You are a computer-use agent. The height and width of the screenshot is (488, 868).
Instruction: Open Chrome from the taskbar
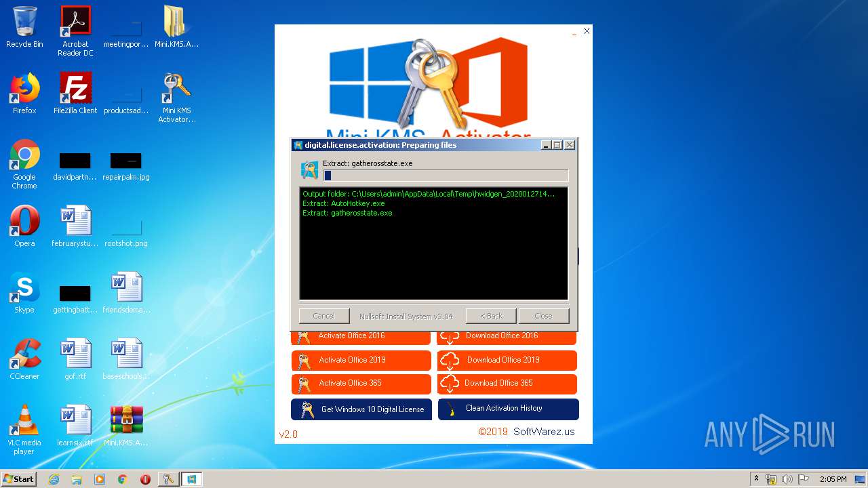pos(123,479)
